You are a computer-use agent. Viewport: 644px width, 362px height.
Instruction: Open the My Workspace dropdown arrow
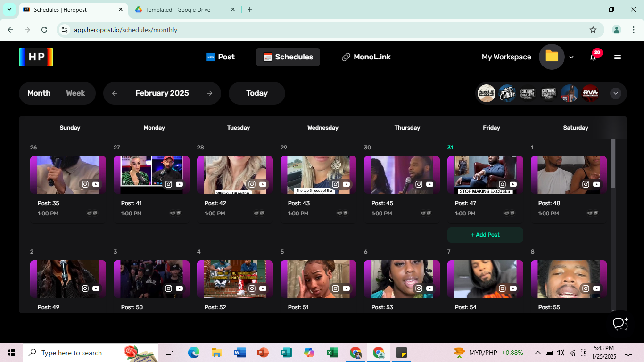click(x=571, y=57)
